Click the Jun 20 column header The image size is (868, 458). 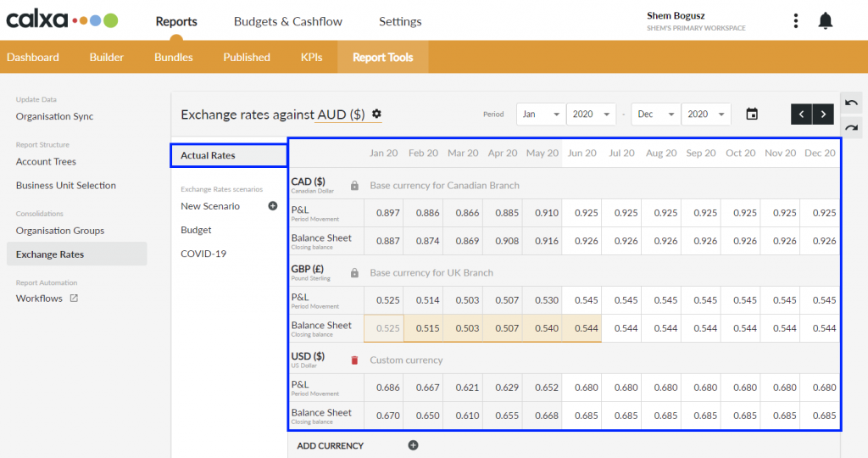pyautogui.click(x=581, y=153)
